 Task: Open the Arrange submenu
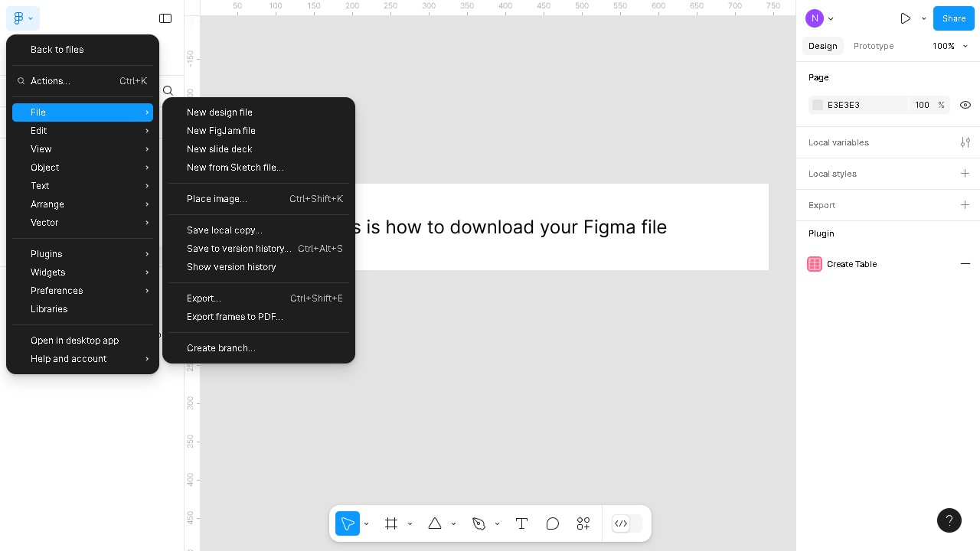[83, 204]
